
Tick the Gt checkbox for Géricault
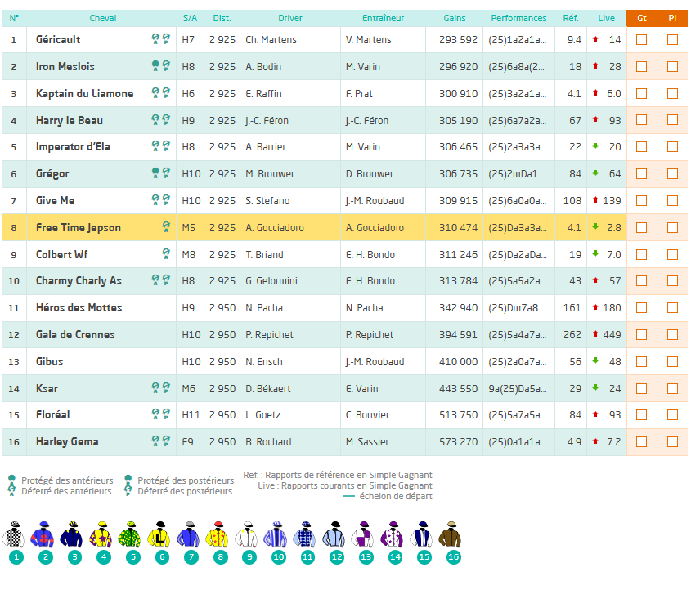[x=641, y=39]
